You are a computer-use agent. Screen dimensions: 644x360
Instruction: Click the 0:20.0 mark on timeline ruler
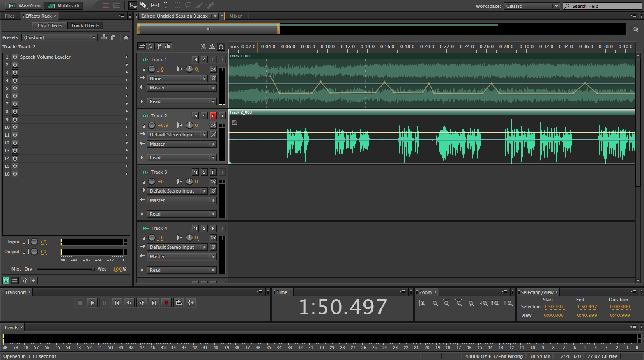[x=427, y=46]
